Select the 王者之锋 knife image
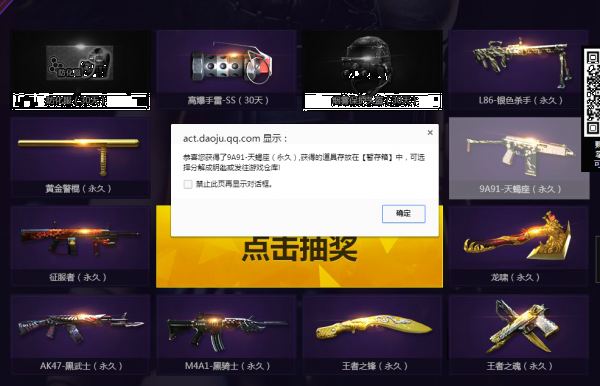The height and width of the screenshot is (386, 600). tap(373, 327)
